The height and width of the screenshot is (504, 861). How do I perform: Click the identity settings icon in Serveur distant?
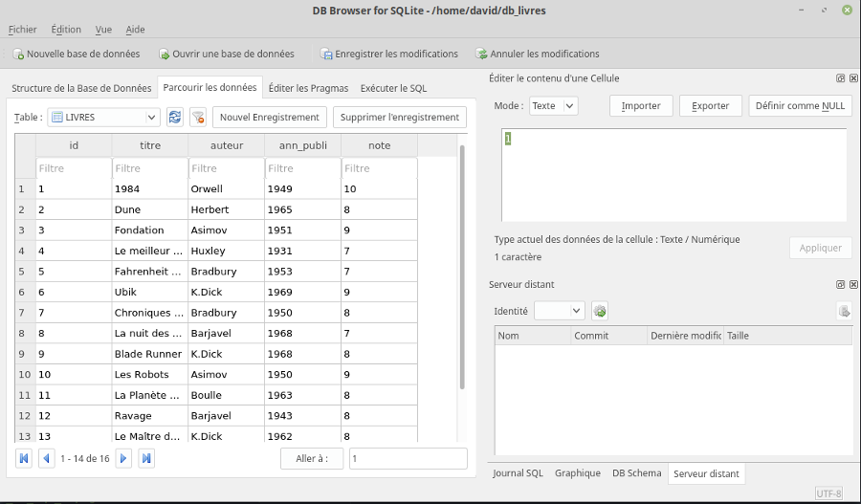coord(600,311)
